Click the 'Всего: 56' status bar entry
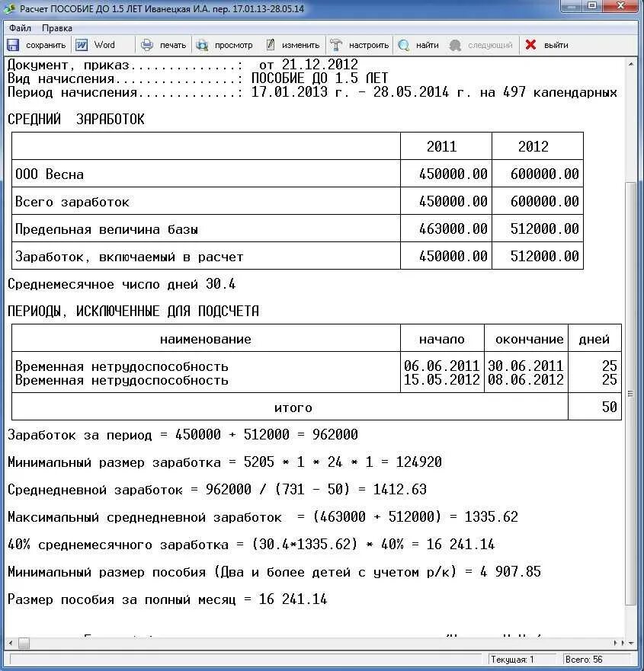644x671 pixels. 584,660
